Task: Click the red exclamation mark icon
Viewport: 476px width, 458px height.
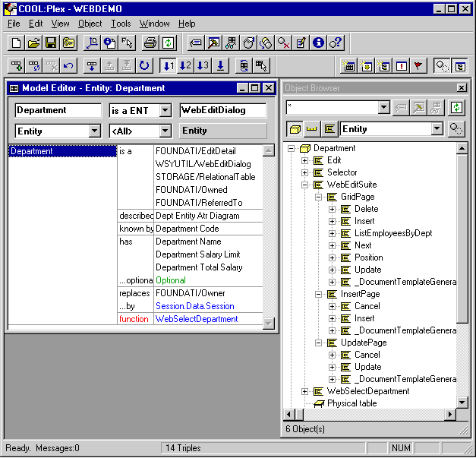Action: point(402,65)
